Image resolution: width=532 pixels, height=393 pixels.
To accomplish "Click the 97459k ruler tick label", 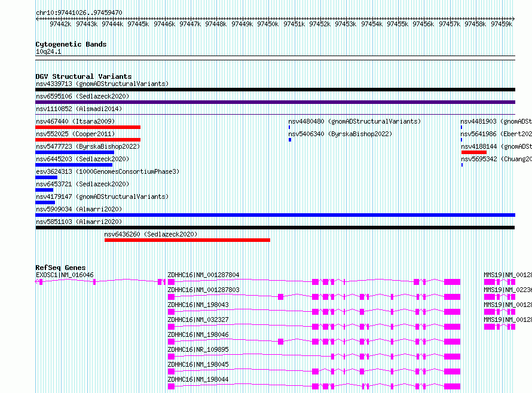I will coord(502,24).
